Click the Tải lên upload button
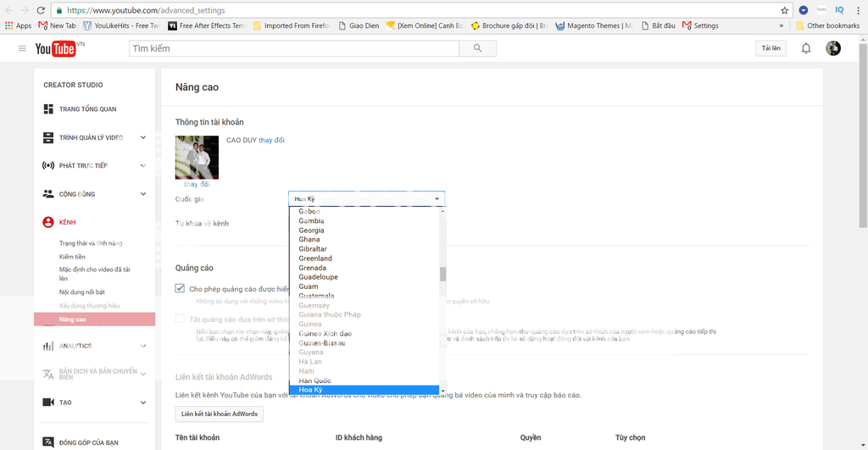This screenshot has height=450, width=868. pos(771,48)
